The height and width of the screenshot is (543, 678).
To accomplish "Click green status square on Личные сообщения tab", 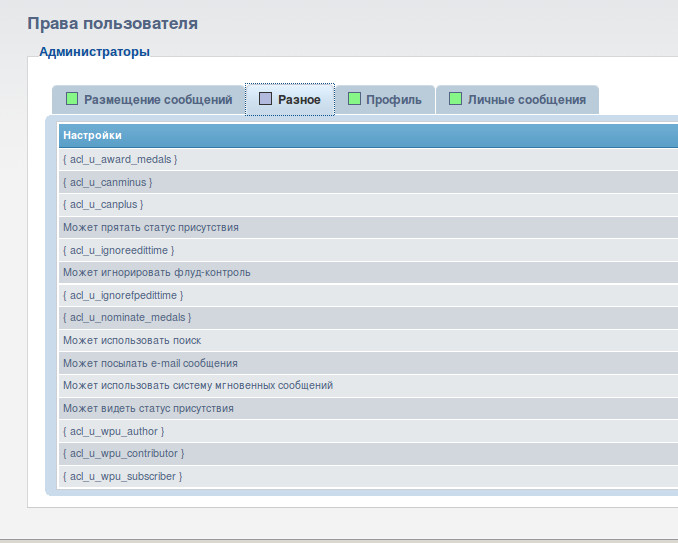I will pyautogui.click(x=455, y=99).
